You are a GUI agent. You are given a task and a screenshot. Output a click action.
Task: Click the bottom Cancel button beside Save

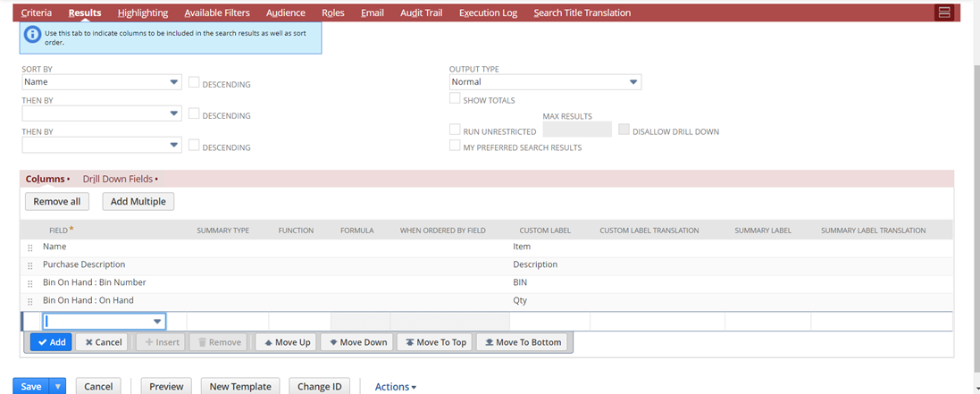[x=98, y=387]
